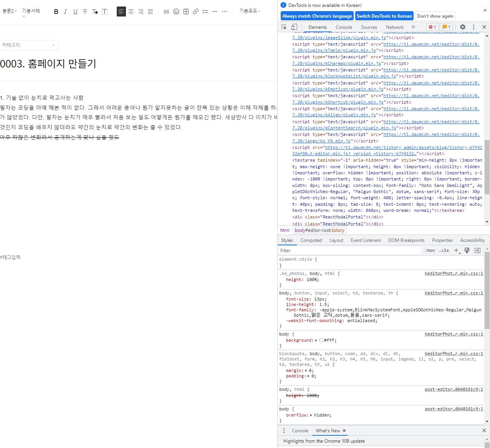Viewport: 490px width, 448px height.
Task: Click the red error count badge
Action: coord(432,27)
